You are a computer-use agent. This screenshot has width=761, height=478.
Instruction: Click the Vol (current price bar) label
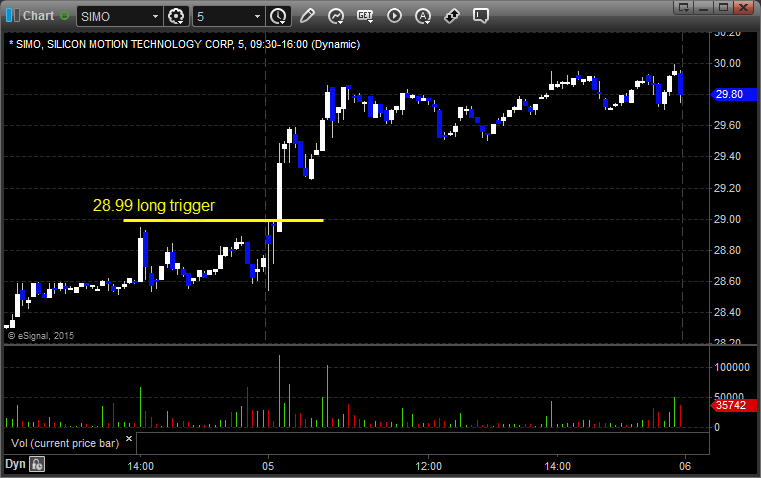coord(65,443)
